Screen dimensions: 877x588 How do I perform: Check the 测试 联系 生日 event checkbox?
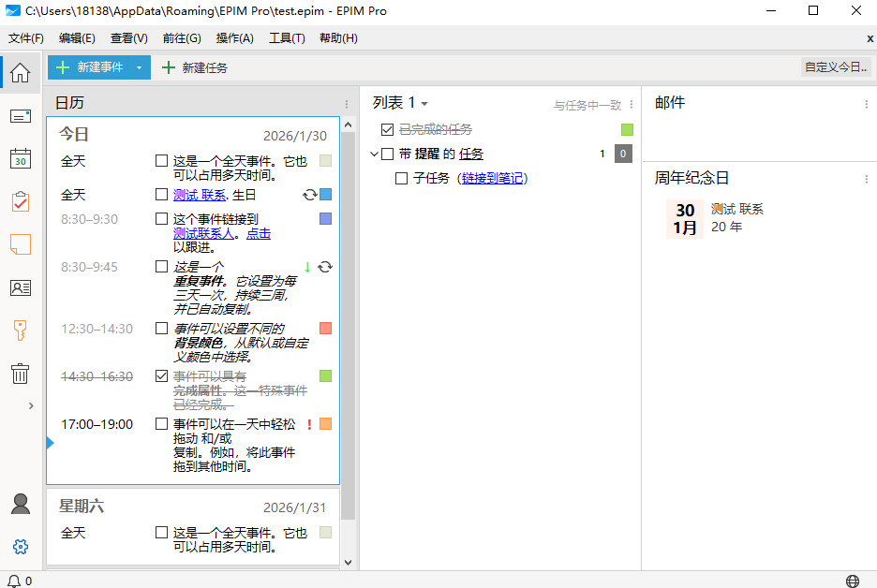coord(162,195)
